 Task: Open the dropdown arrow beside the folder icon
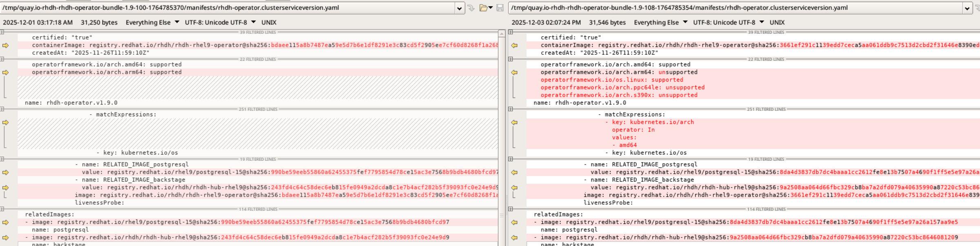(x=491, y=8)
